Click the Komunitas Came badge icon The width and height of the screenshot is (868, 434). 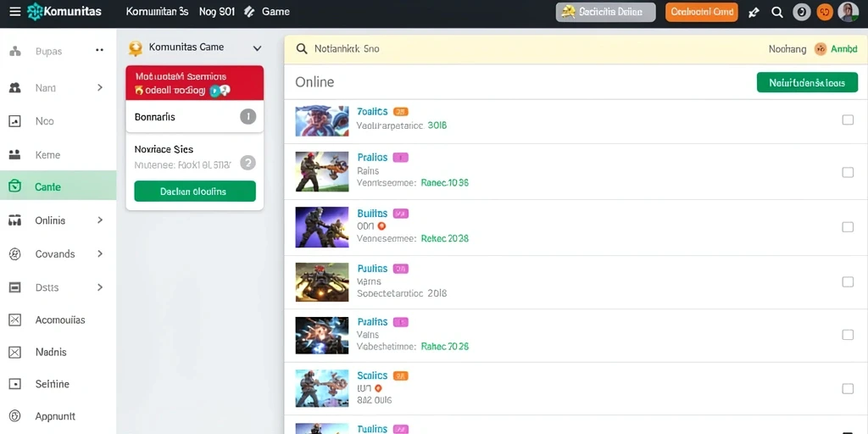pyautogui.click(x=135, y=48)
